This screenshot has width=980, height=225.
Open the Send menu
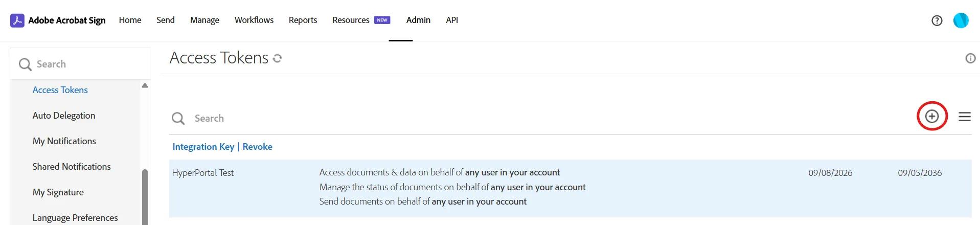pos(165,20)
